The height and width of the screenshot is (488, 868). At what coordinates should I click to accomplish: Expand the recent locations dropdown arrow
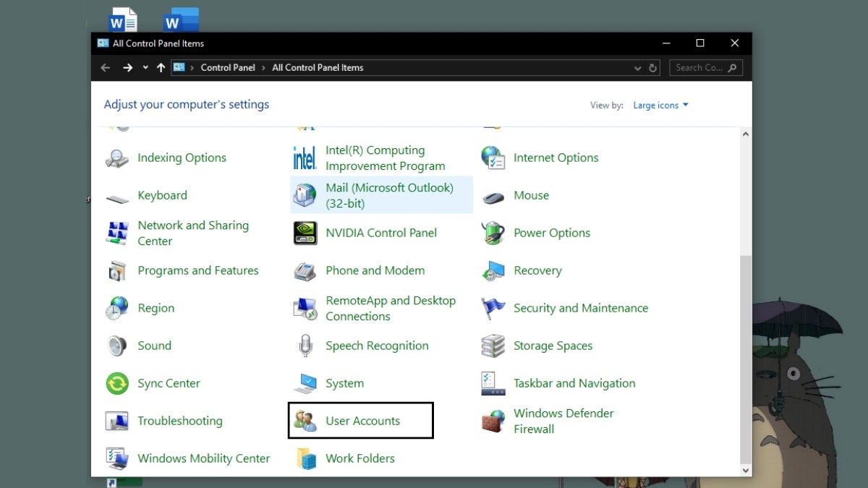click(x=145, y=68)
